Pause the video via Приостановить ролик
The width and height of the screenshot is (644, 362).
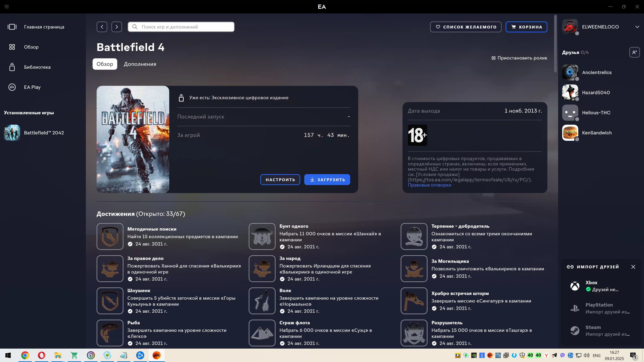tap(519, 58)
